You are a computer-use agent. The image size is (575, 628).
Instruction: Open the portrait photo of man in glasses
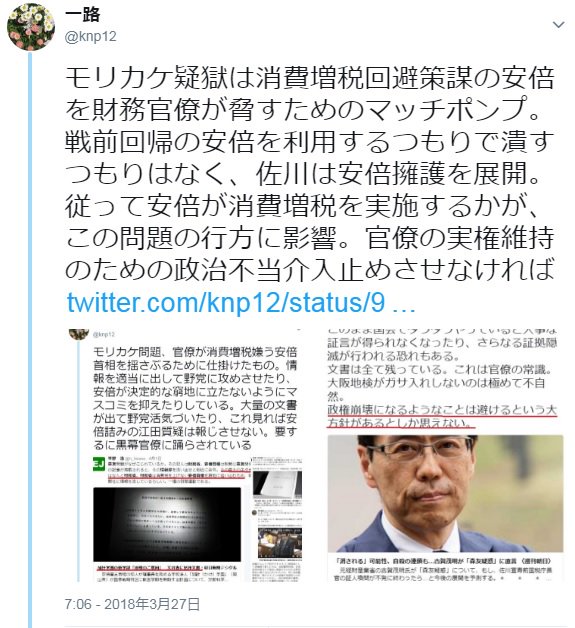tap(445, 493)
